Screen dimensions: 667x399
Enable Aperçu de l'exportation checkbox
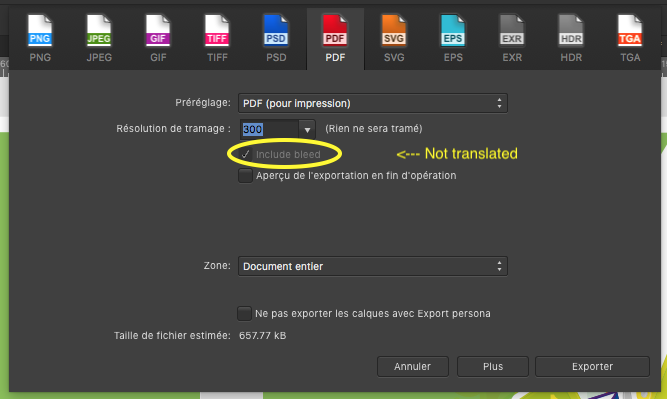pos(245,175)
